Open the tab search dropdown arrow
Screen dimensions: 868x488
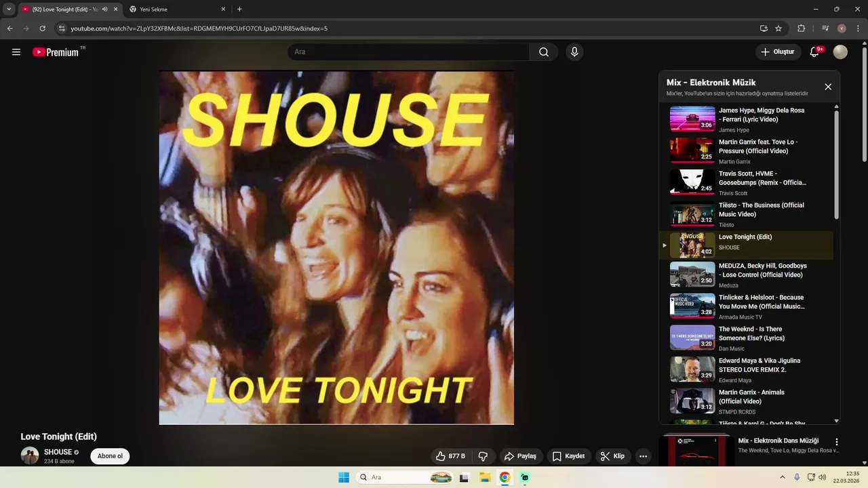pos(9,9)
